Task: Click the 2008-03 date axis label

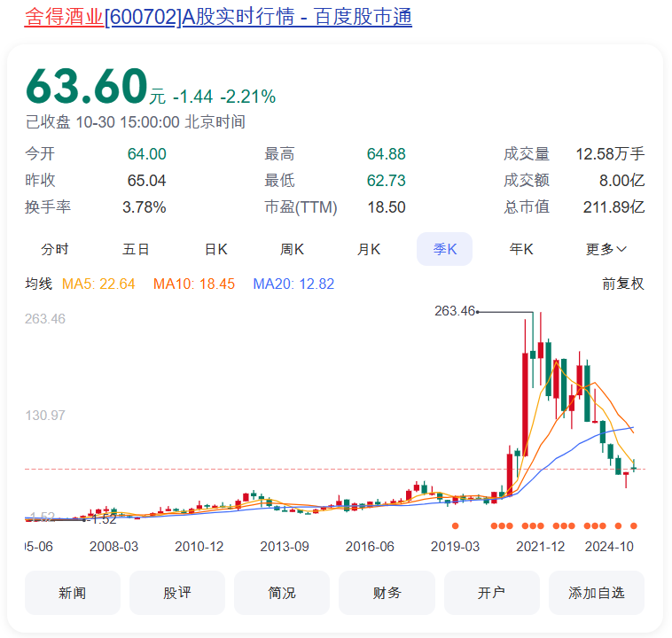Action: coord(114,547)
